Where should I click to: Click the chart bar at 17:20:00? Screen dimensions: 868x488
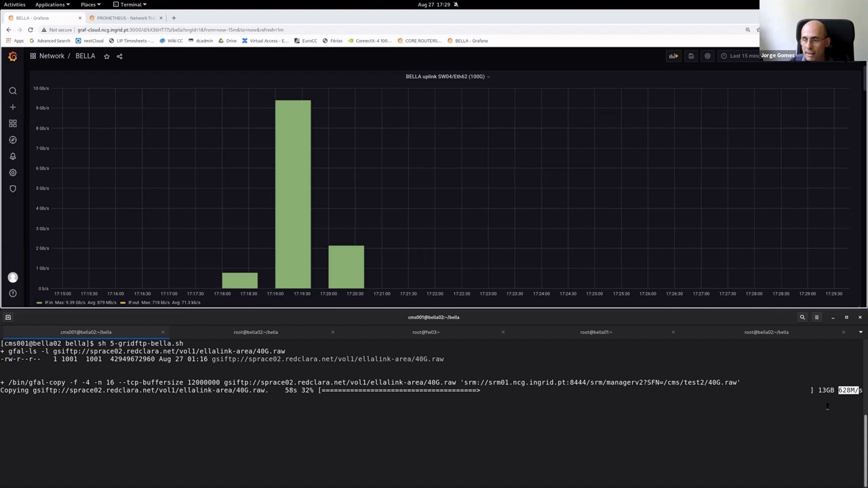coord(347,267)
